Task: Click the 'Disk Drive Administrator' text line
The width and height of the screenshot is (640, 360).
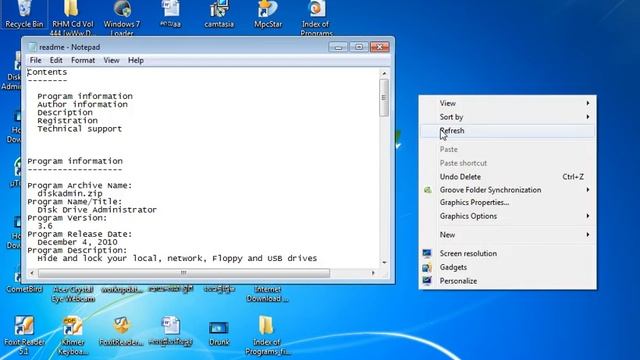Action: point(97,210)
